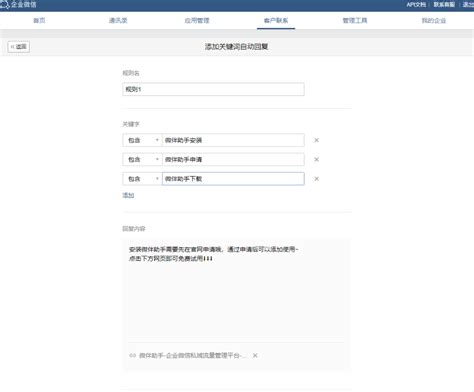Open the API文档 link
Screen dimensions: 474x392
416,5
